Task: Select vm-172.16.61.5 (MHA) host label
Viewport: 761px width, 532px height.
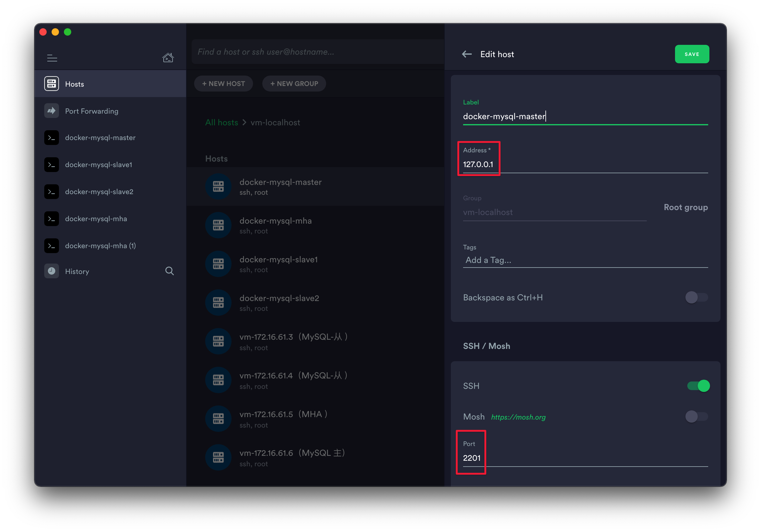Action: click(x=284, y=415)
